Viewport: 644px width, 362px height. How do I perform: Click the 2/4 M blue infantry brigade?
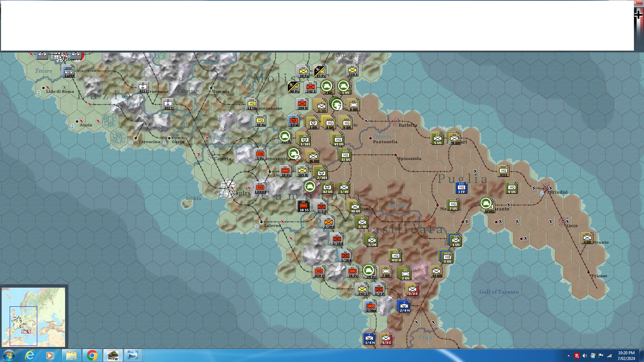tap(404, 306)
